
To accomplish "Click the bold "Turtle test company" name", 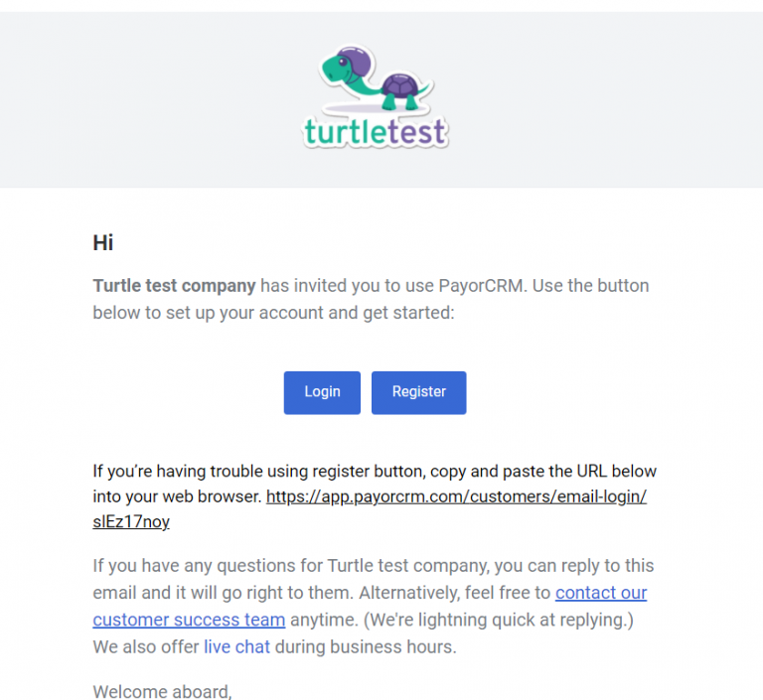I will 174,286.
